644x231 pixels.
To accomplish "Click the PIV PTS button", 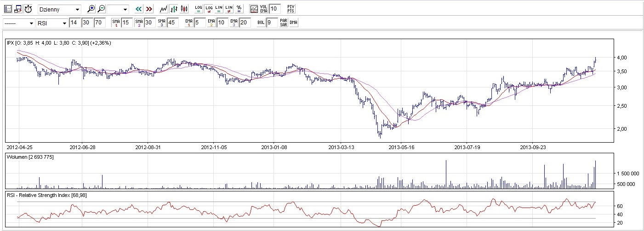I will [x=291, y=9].
